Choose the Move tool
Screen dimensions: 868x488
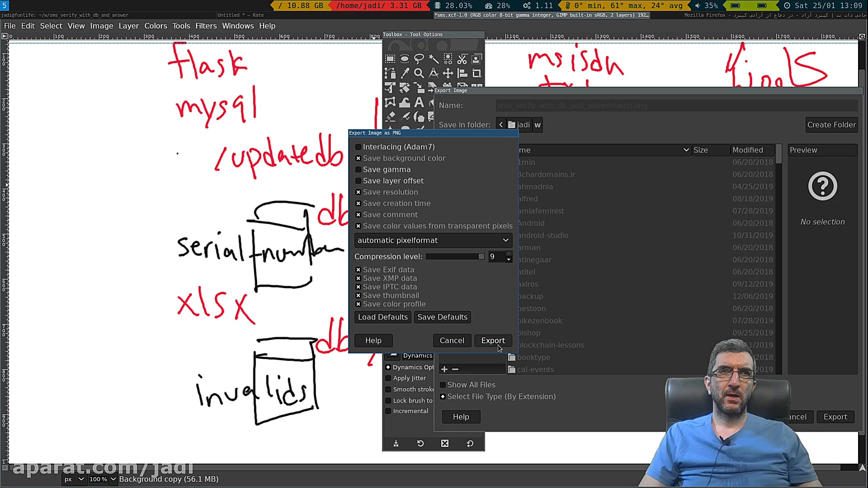click(x=448, y=73)
